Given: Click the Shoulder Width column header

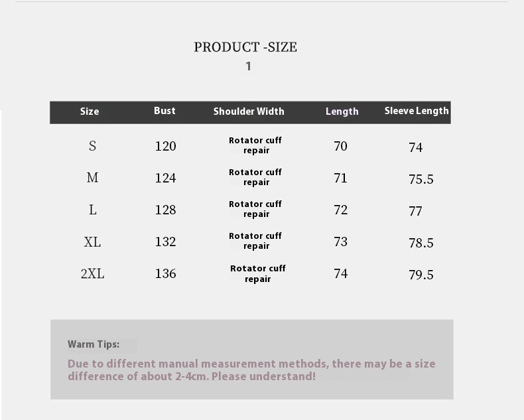Looking at the screenshot, I should point(249,111).
